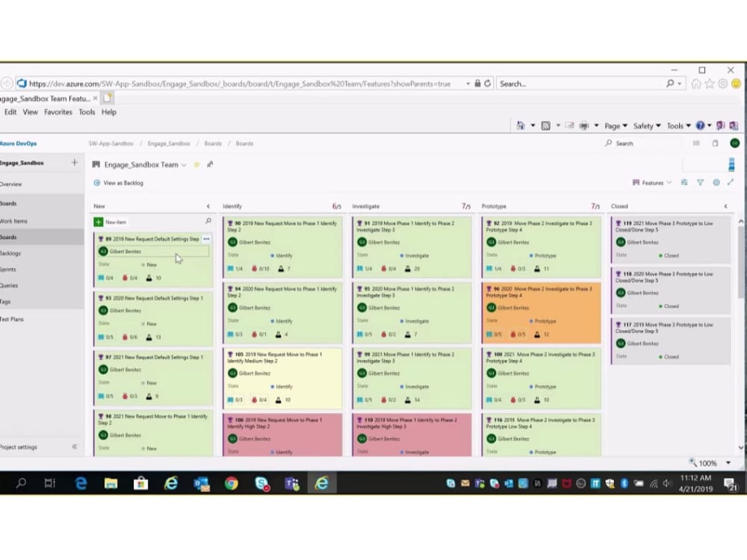Image resolution: width=747 pixels, height=560 pixels.
Task: Click the View as Backlog icon
Action: tap(97, 183)
